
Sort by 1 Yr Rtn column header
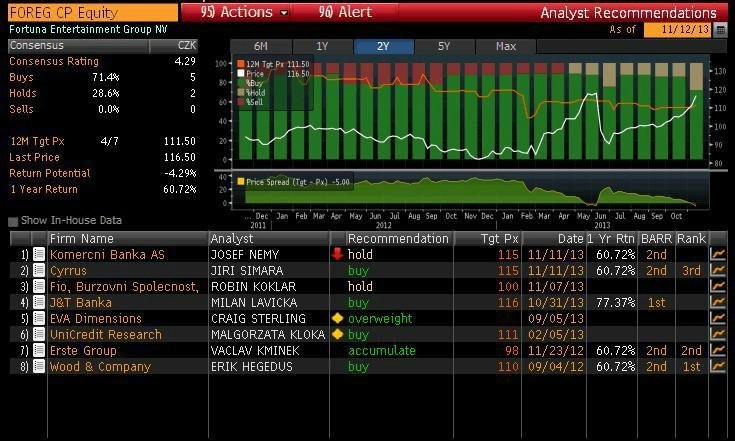611,239
